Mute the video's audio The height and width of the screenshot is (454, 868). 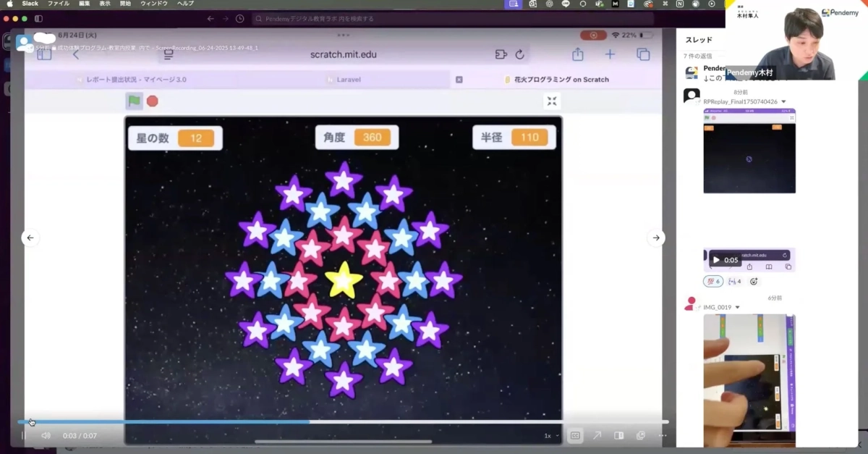(x=46, y=435)
